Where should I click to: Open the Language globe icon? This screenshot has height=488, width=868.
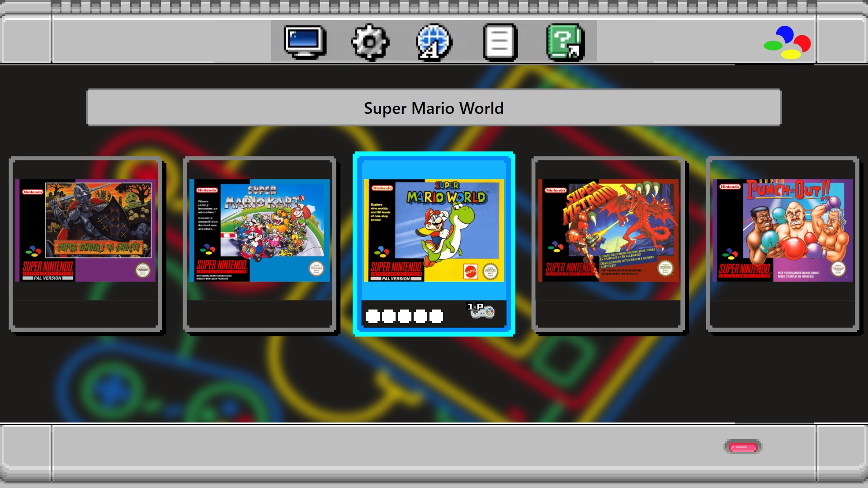pos(434,42)
